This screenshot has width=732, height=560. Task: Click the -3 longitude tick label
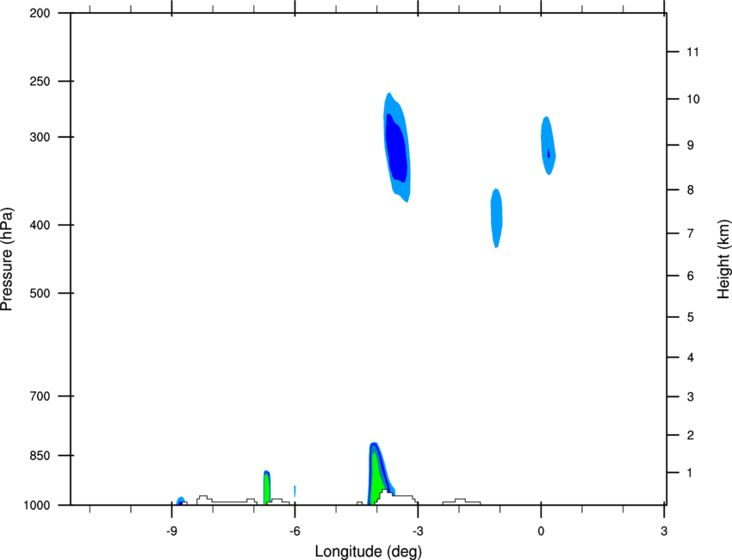(x=418, y=531)
